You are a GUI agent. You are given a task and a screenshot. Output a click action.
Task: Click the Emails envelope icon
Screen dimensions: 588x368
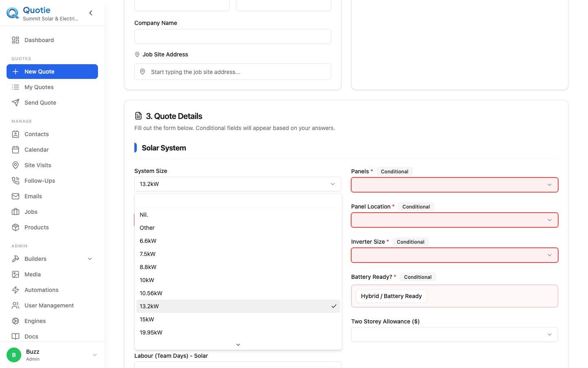[x=16, y=196]
